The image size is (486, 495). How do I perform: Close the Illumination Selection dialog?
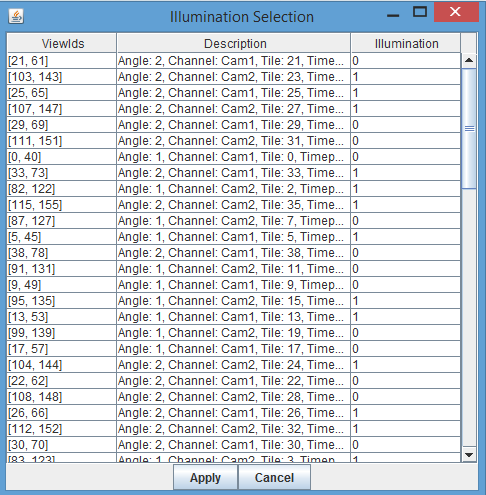pyautogui.click(x=456, y=12)
